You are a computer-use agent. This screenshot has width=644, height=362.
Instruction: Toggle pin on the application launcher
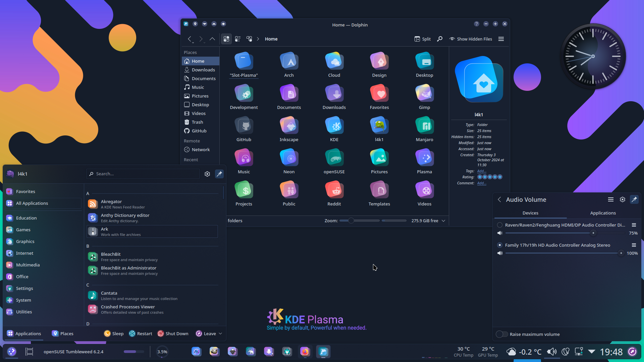coord(219,174)
